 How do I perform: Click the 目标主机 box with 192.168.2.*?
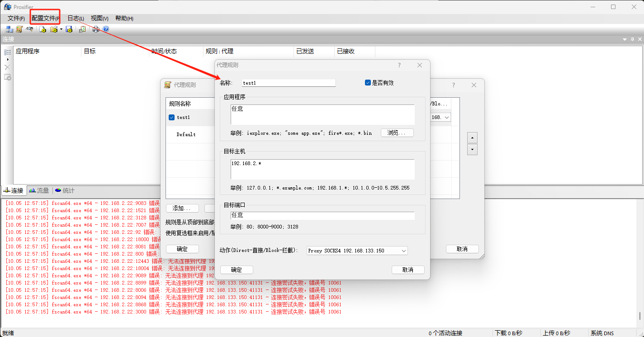322,169
